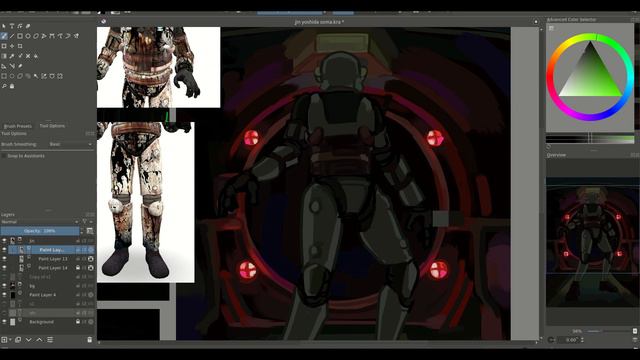Move the layer down
The height and width of the screenshot is (360, 640).
click(29, 340)
